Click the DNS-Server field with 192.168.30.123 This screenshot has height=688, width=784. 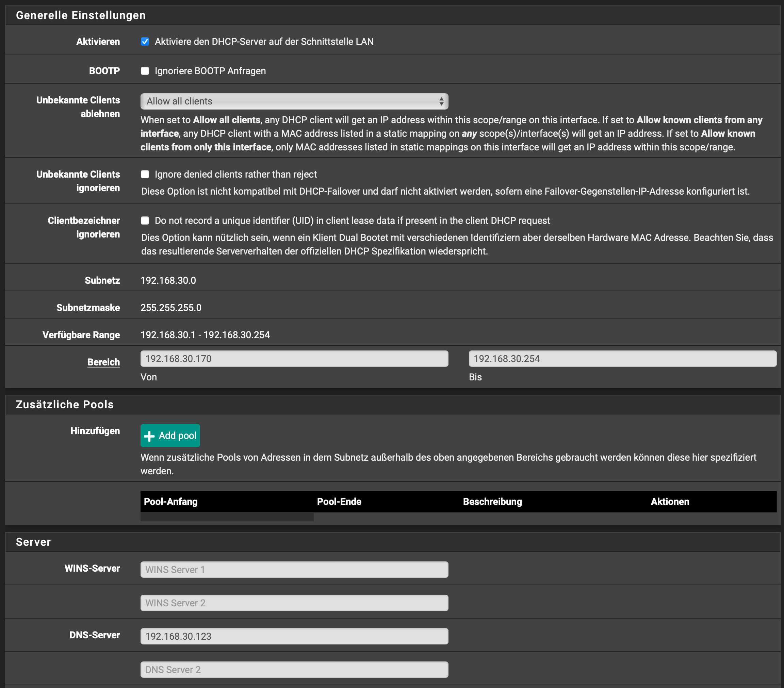tap(294, 636)
